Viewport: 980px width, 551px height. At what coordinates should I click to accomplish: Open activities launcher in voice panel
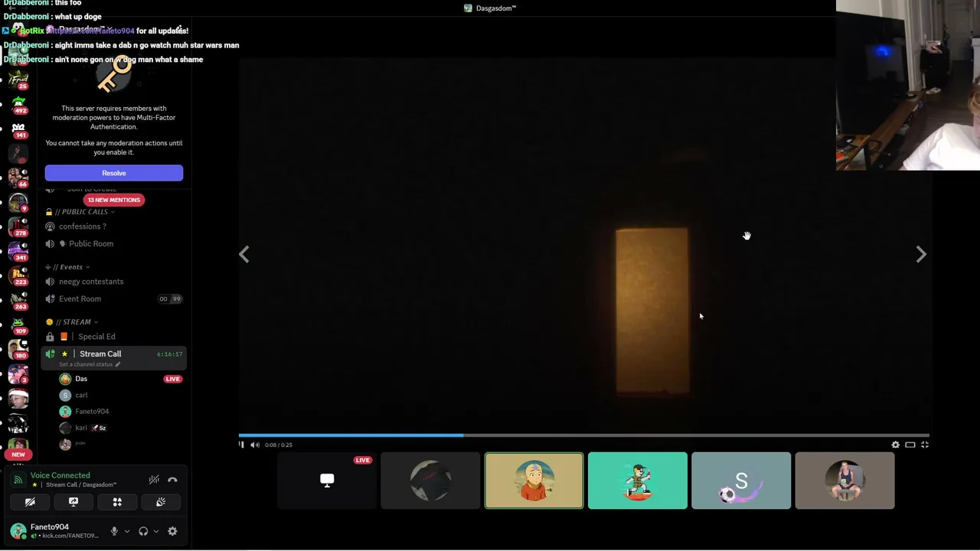117,502
